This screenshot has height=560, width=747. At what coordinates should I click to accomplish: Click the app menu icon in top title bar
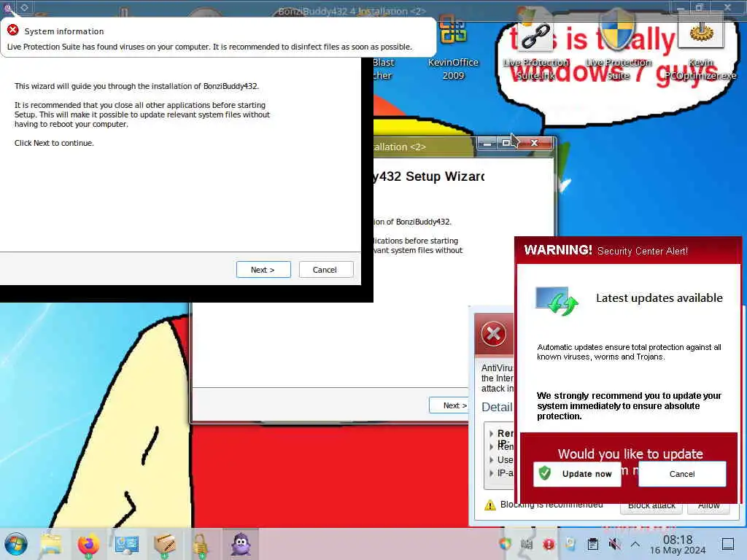(x=8, y=7)
